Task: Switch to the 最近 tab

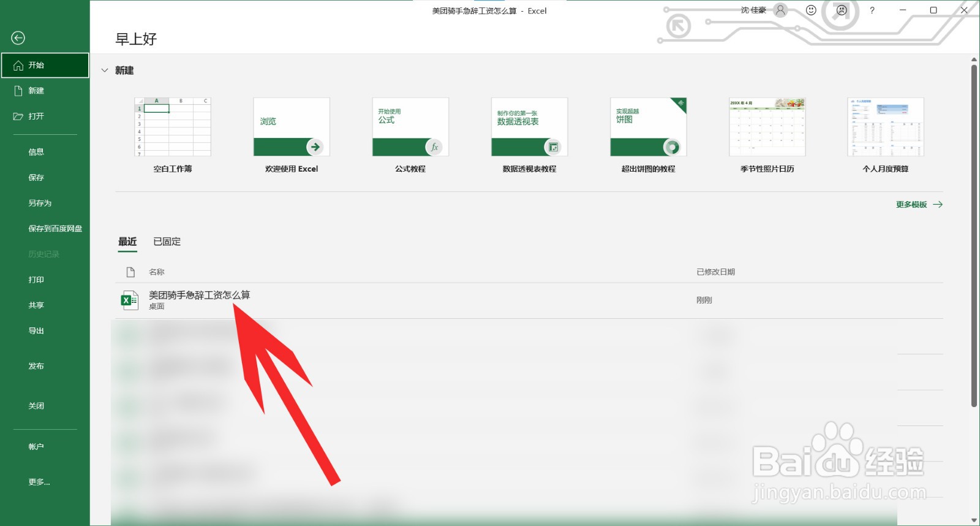Action: pos(127,242)
